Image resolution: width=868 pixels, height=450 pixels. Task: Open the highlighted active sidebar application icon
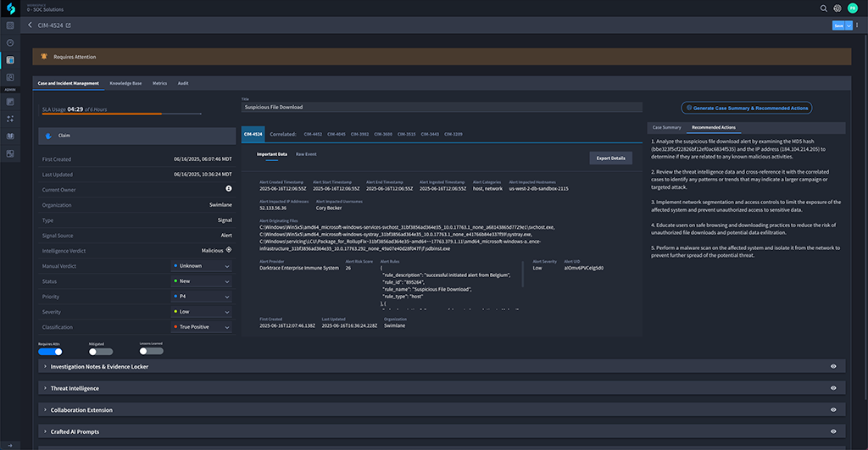(10, 60)
